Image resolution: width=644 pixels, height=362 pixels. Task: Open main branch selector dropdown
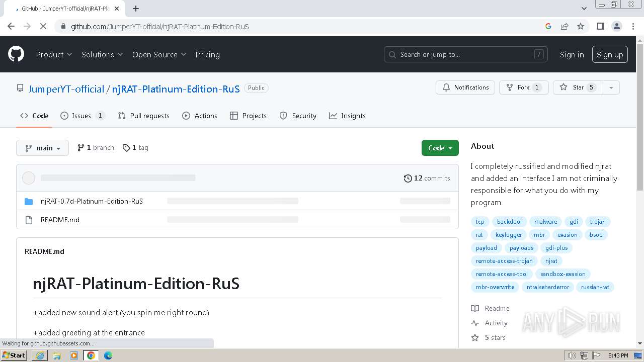pos(42,148)
